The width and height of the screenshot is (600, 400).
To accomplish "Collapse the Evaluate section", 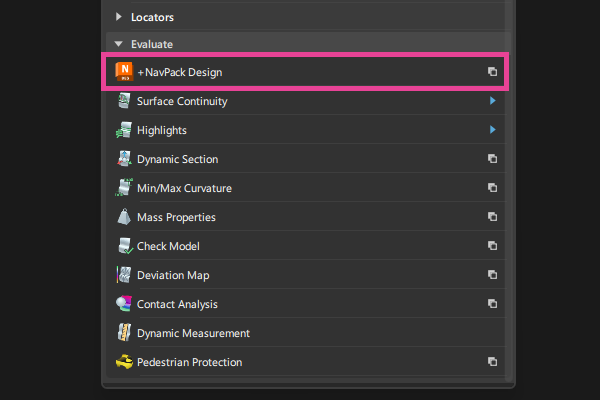I will coord(119,44).
